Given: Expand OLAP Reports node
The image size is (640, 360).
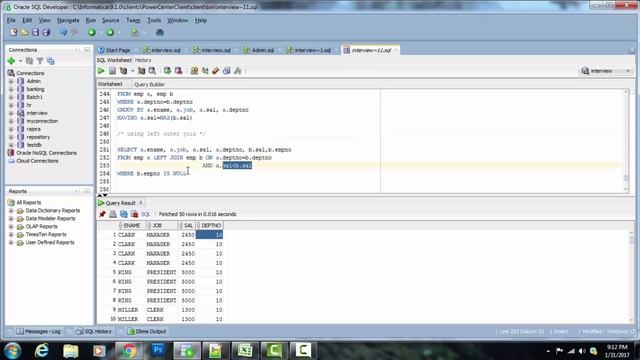Looking at the screenshot, I should (11, 227).
